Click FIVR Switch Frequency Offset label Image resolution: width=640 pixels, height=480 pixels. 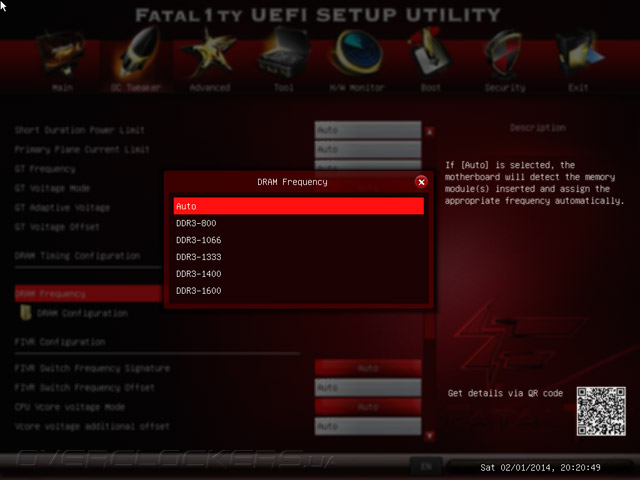[x=84, y=387]
